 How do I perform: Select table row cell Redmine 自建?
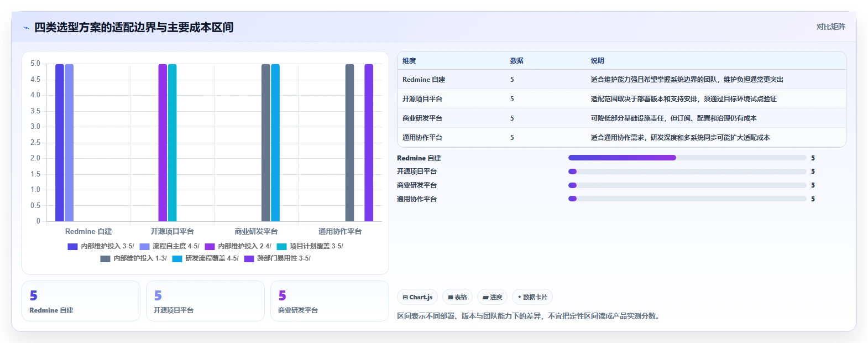tap(423, 80)
